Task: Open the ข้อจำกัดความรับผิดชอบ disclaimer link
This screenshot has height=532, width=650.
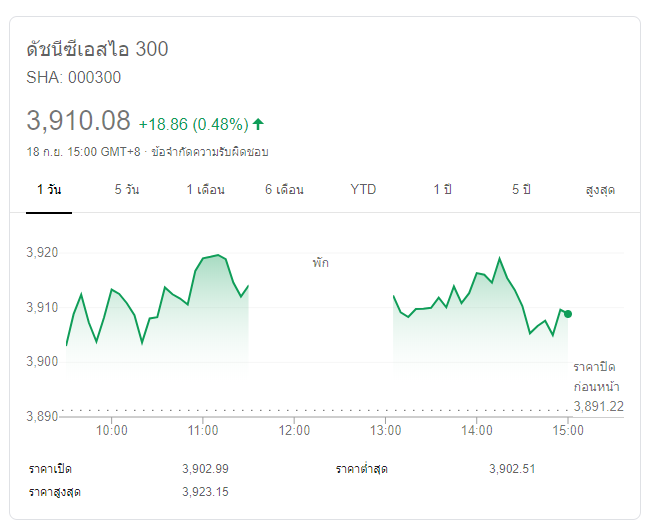Action: pyautogui.click(x=209, y=153)
